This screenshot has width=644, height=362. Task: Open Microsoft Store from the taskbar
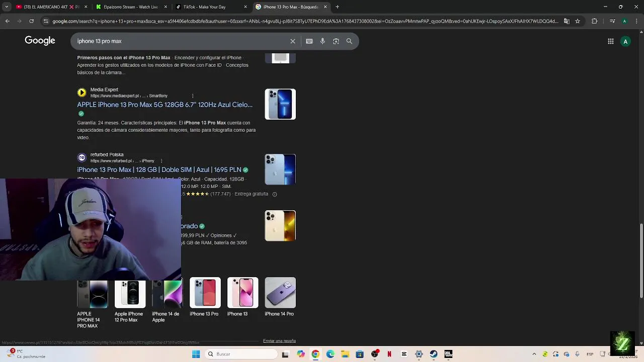[360, 354]
